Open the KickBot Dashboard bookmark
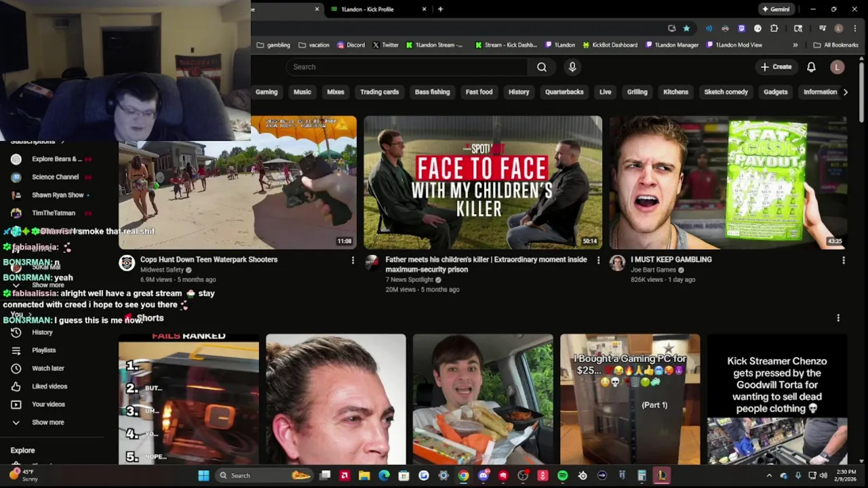The image size is (868, 488). point(609,45)
